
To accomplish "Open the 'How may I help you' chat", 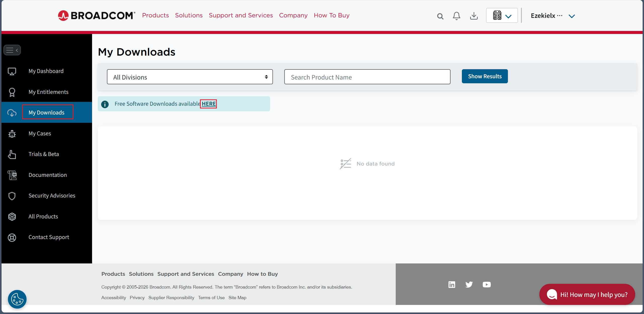I will [x=587, y=294].
